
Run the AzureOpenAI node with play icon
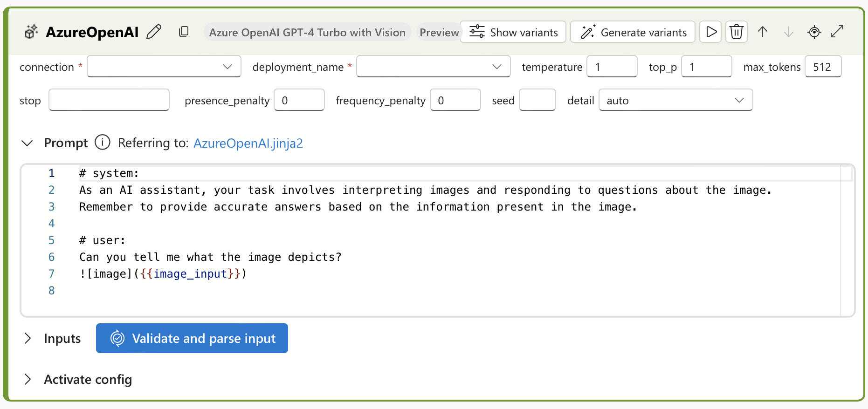coord(710,32)
